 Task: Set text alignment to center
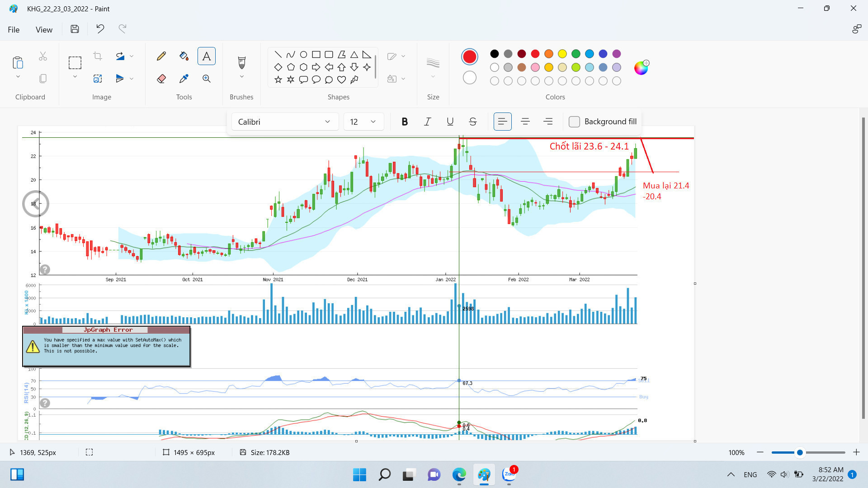[525, 122]
